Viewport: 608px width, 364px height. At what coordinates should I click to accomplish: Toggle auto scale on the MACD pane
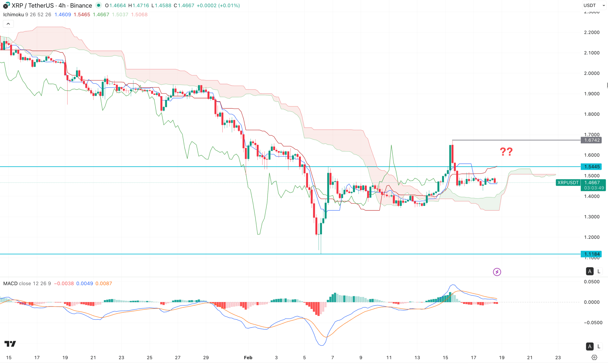590,346
